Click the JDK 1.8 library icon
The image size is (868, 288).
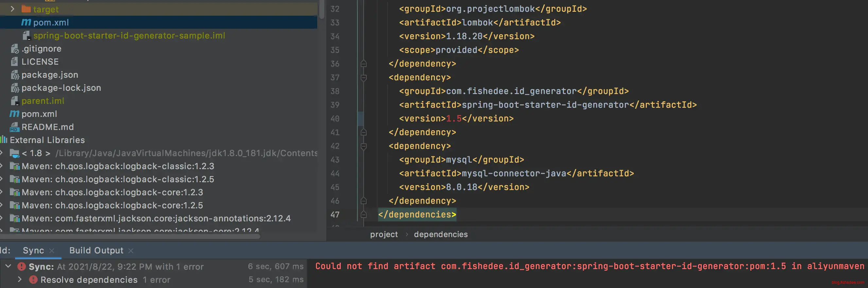14,153
